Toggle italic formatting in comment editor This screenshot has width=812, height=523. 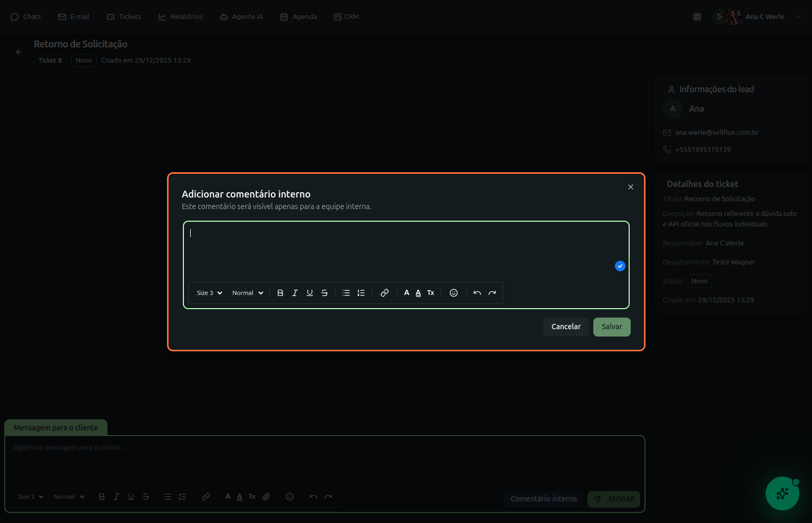coord(295,293)
